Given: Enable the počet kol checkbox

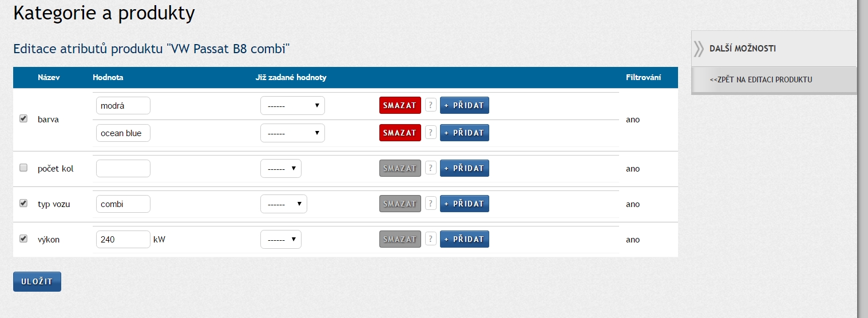Looking at the screenshot, I should [x=23, y=168].
